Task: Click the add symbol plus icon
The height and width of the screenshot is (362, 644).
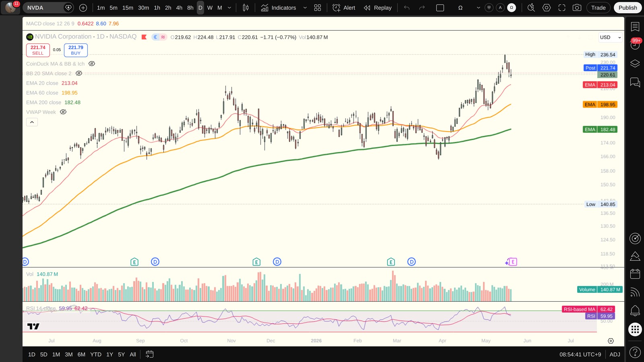Action: [83, 8]
